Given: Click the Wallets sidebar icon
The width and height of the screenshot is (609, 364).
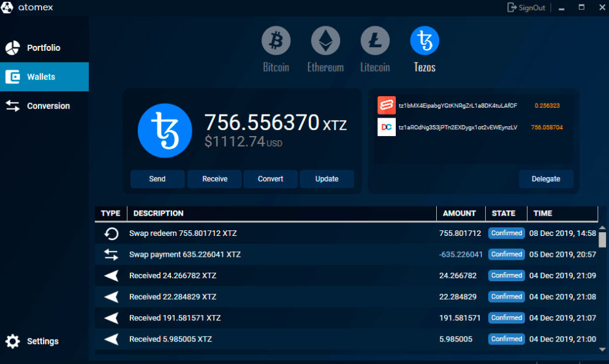Looking at the screenshot, I should (x=12, y=77).
